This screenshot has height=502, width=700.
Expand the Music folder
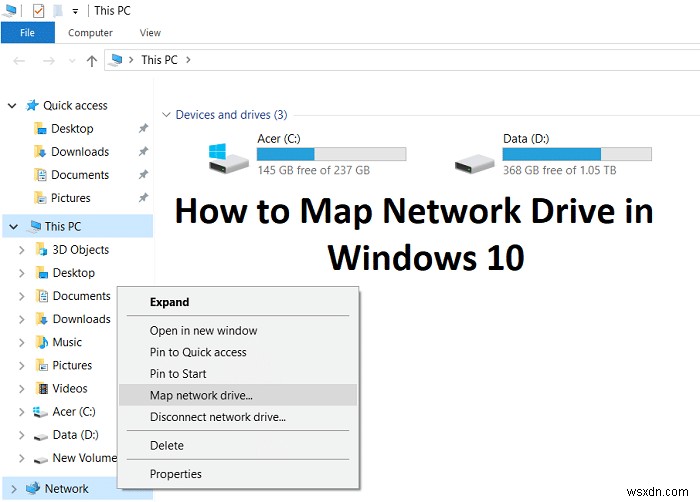(21, 343)
